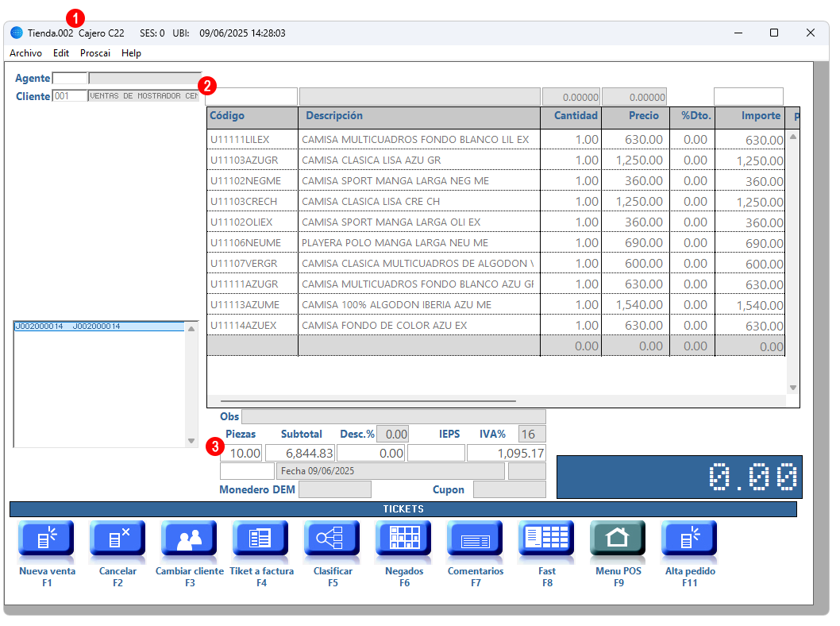The width and height of the screenshot is (840, 626).
Task: Open Comentarios F7
Action: [476, 539]
